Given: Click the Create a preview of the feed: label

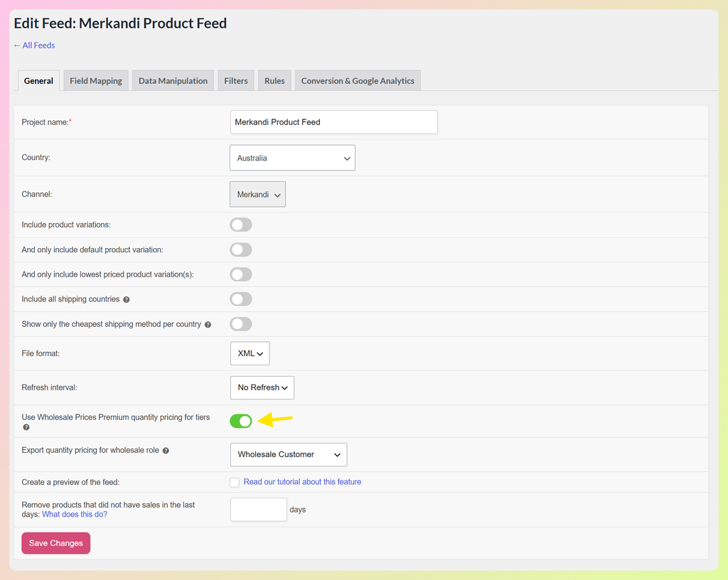Looking at the screenshot, I should point(70,483).
